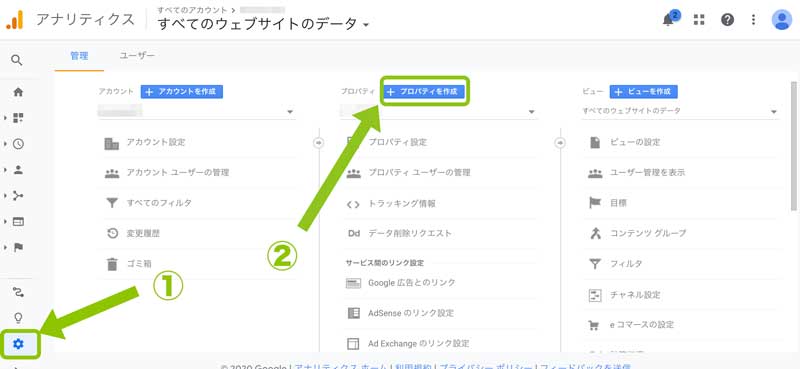Switch to the ユーザー tab
This screenshot has height=369, width=800.
[x=137, y=56]
